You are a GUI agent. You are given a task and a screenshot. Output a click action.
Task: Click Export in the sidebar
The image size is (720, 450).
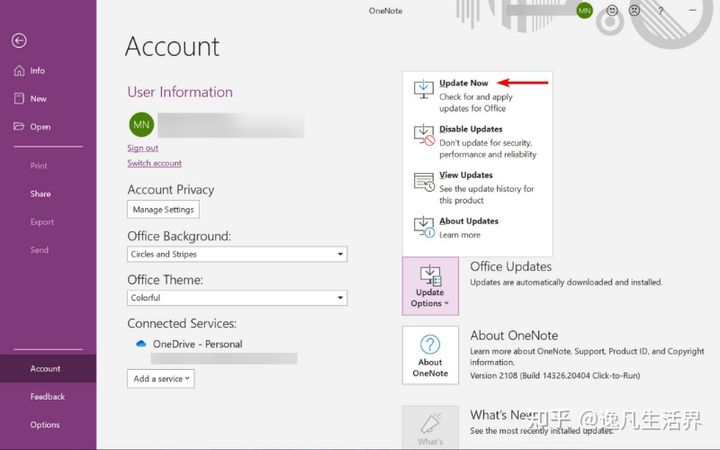click(x=42, y=222)
